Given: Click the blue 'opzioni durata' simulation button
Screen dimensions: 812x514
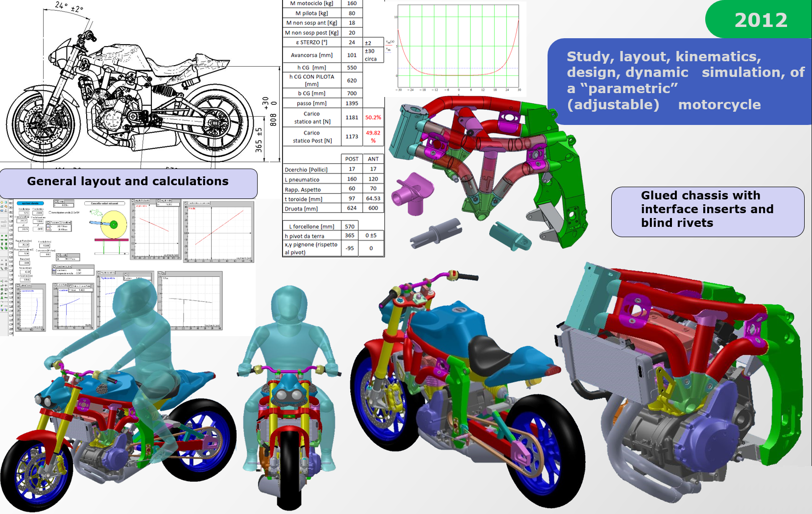Looking at the screenshot, I should pos(30,203).
